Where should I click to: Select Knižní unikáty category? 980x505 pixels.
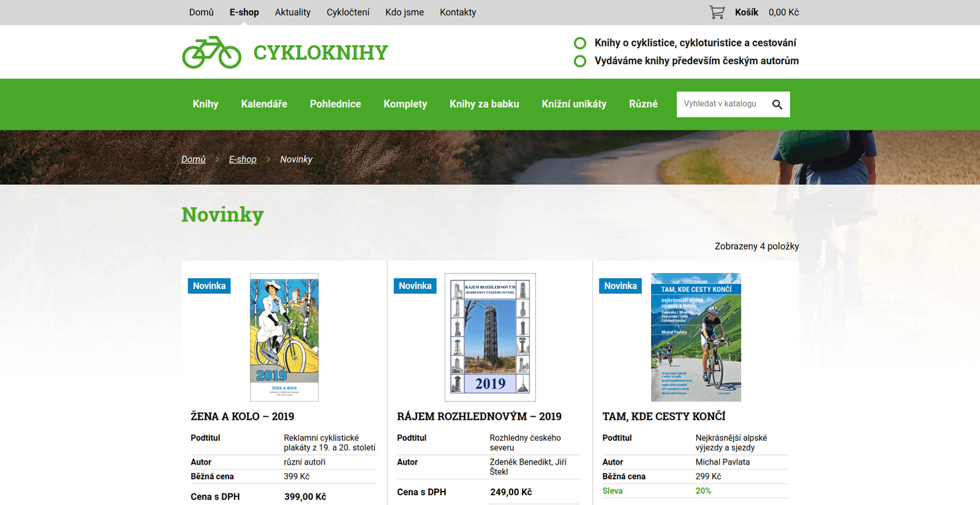(x=574, y=104)
